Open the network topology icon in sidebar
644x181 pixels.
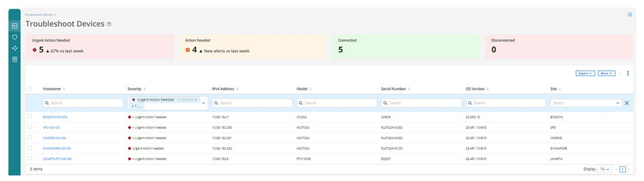click(x=15, y=48)
